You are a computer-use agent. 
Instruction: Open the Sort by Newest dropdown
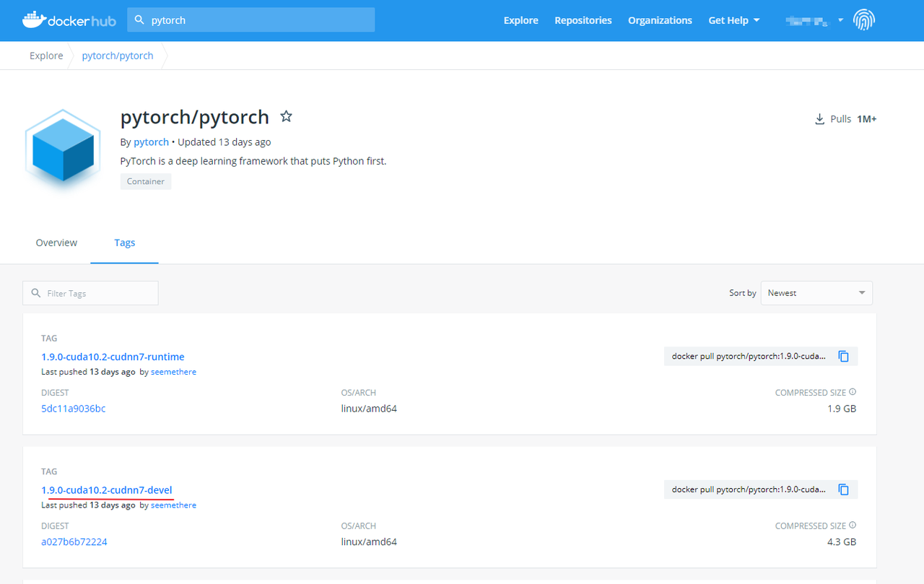816,293
